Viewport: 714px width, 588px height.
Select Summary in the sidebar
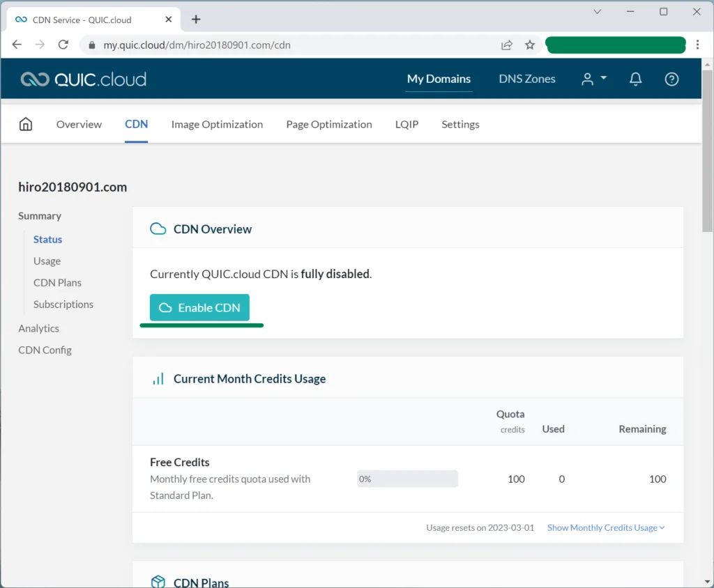point(40,216)
